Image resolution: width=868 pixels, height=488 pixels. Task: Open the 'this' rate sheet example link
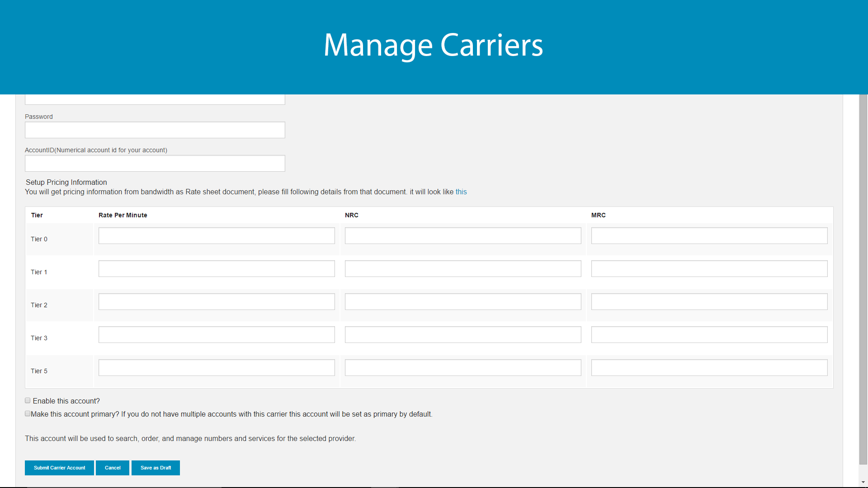tap(461, 192)
